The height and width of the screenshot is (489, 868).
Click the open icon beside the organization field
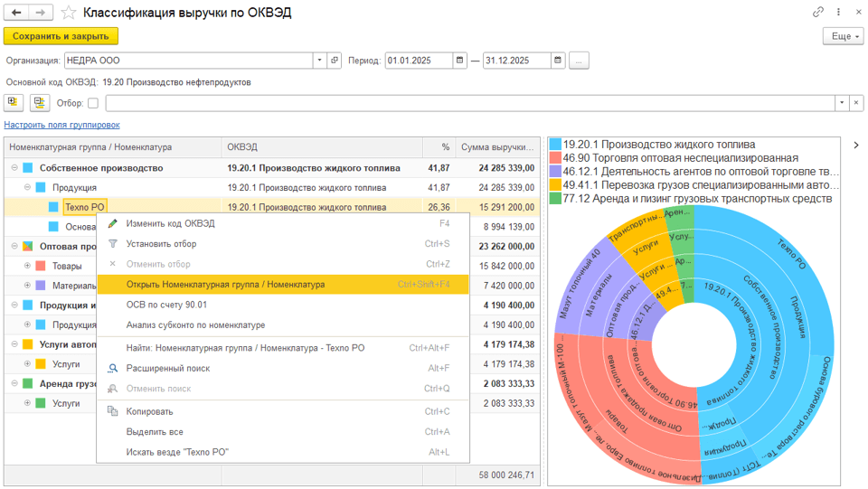point(335,61)
